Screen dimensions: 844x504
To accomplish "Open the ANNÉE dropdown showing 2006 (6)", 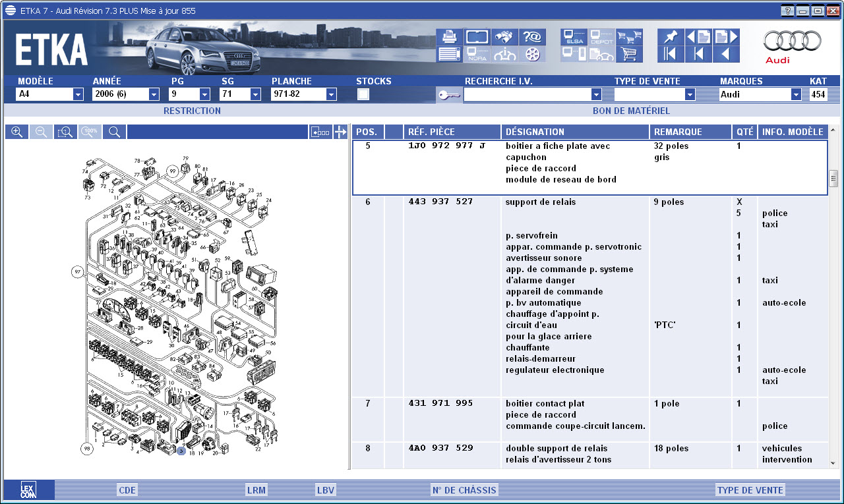I will click(154, 94).
